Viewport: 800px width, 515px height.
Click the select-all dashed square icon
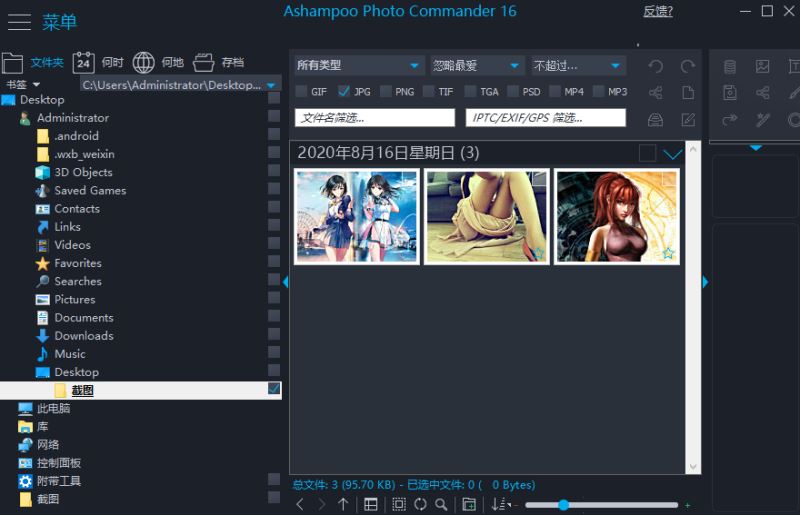(x=399, y=504)
